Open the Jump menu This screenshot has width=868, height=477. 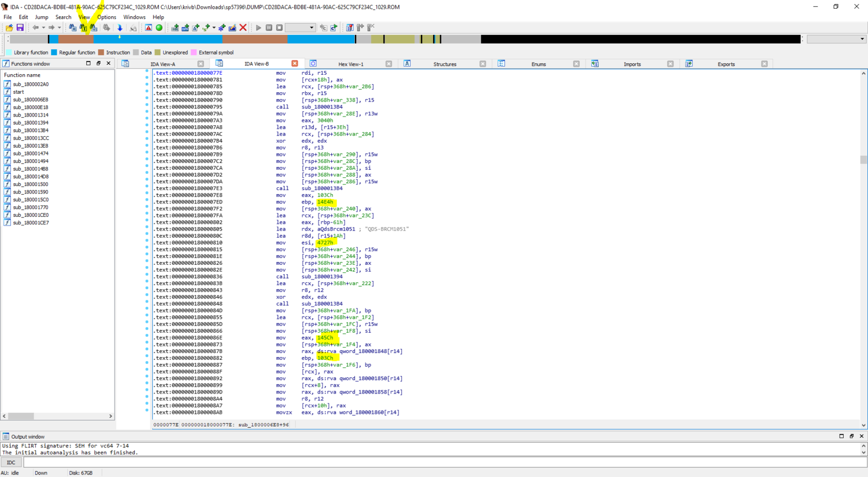click(x=41, y=17)
